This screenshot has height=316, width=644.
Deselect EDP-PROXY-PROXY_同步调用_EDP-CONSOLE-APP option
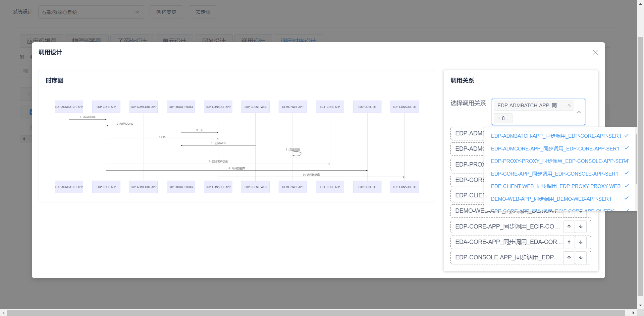(x=559, y=161)
